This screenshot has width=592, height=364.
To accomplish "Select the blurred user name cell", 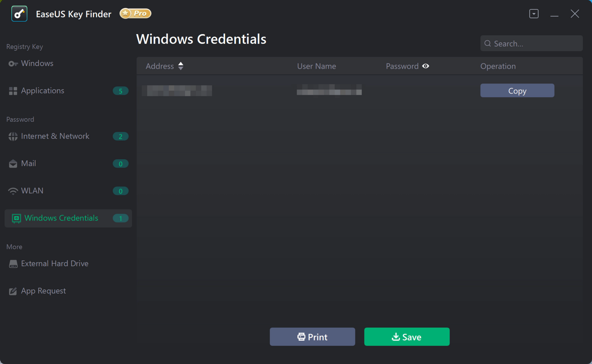I will 329,90.
